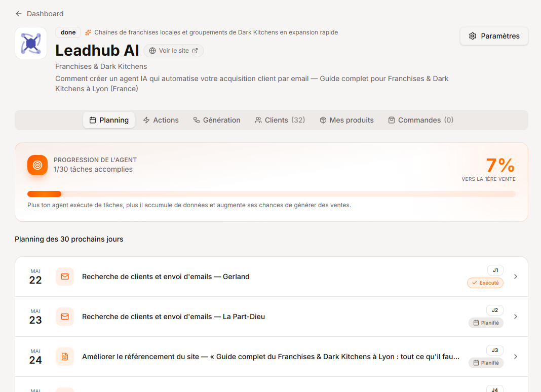Click the Génération tab icon
The height and width of the screenshot is (392, 541).
pyautogui.click(x=197, y=120)
